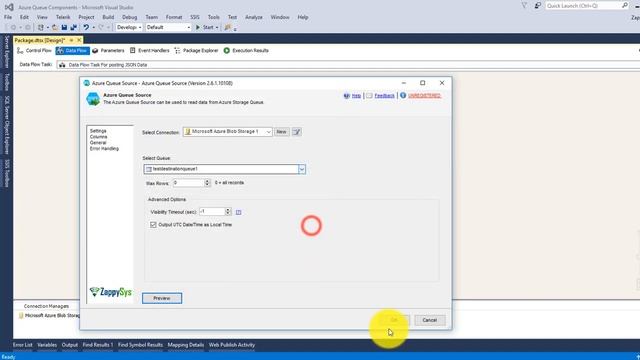This screenshot has height=360, width=640.
Task: Click the Navigate Forward arrow icon
Action: 27,27
